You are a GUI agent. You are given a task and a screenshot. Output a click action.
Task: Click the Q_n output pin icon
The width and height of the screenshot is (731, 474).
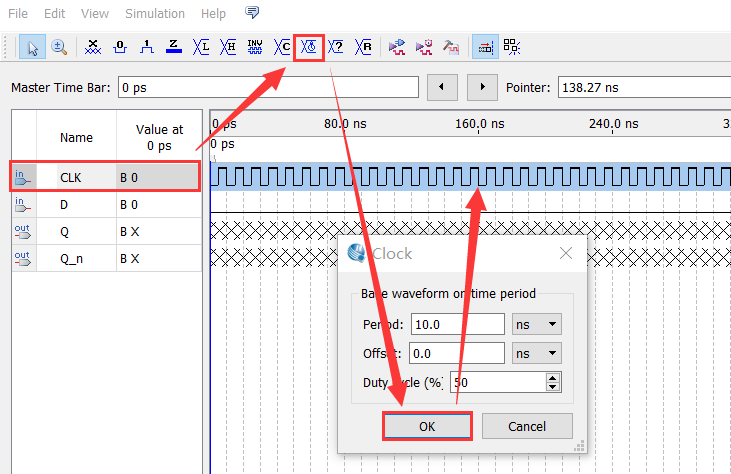tap(22, 259)
